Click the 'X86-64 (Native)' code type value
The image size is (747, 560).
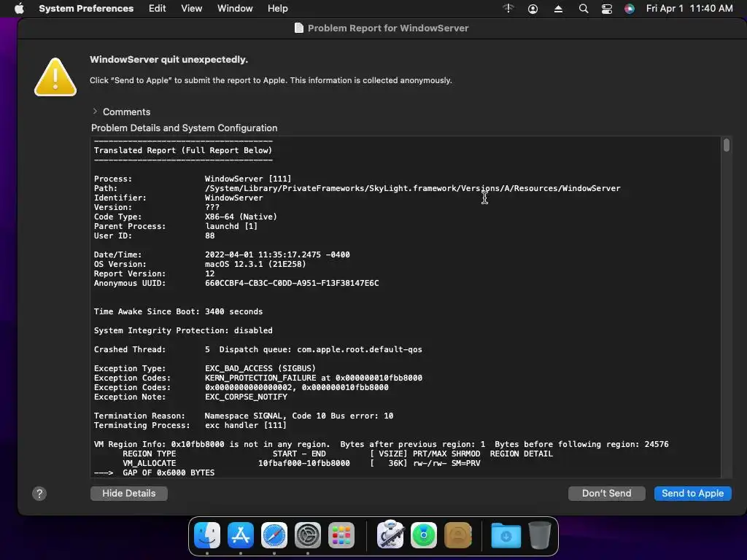[241, 217]
